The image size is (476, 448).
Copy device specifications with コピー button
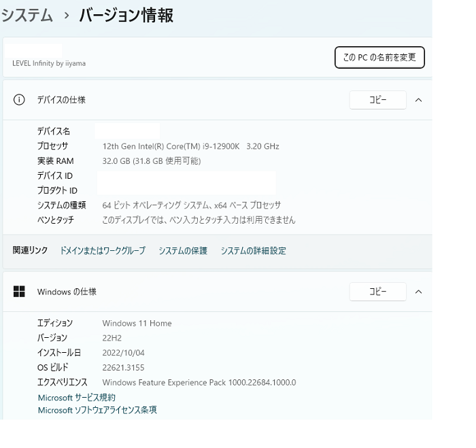(x=378, y=100)
